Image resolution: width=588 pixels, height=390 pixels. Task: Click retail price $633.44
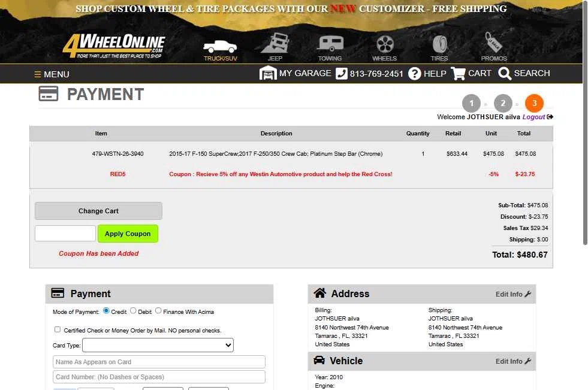[457, 154]
